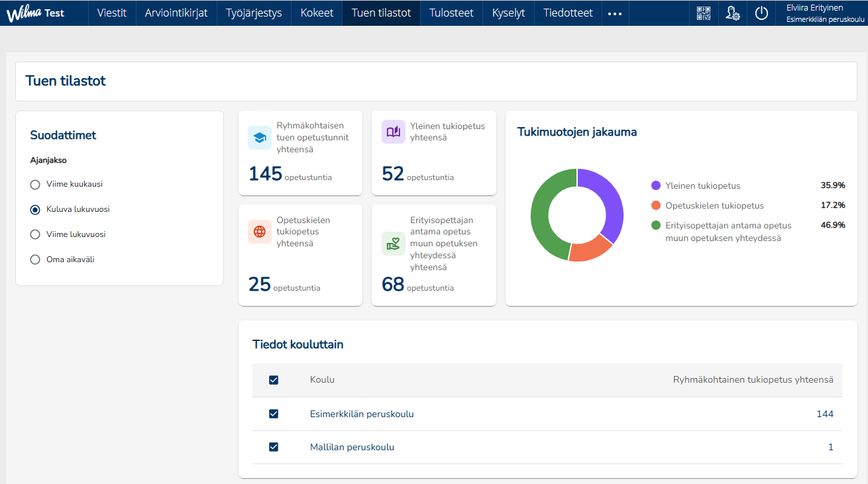Uncheck the Esimerkkilän peruskoulu checkbox
Viewport: 868px width, 484px height.
pyautogui.click(x=274, y=414)
